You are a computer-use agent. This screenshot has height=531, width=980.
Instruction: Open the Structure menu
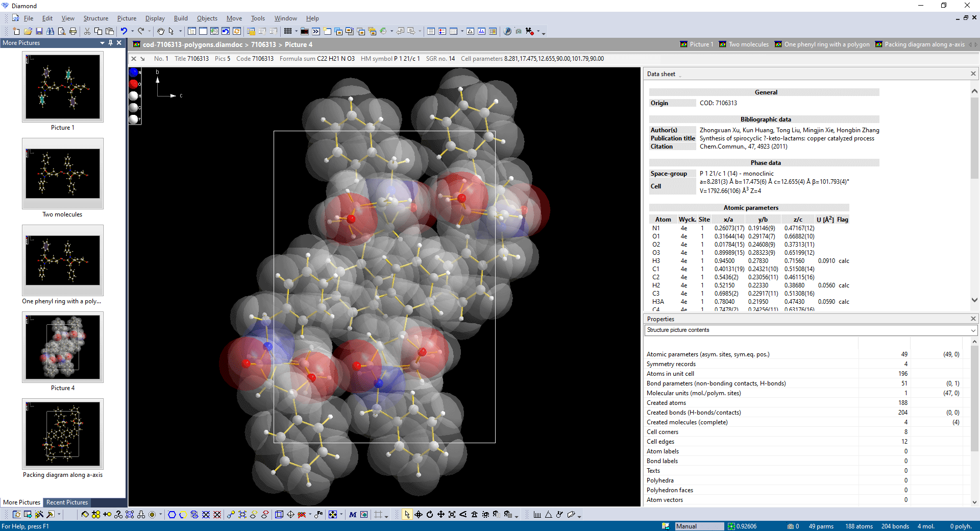[x=95, y=18]
